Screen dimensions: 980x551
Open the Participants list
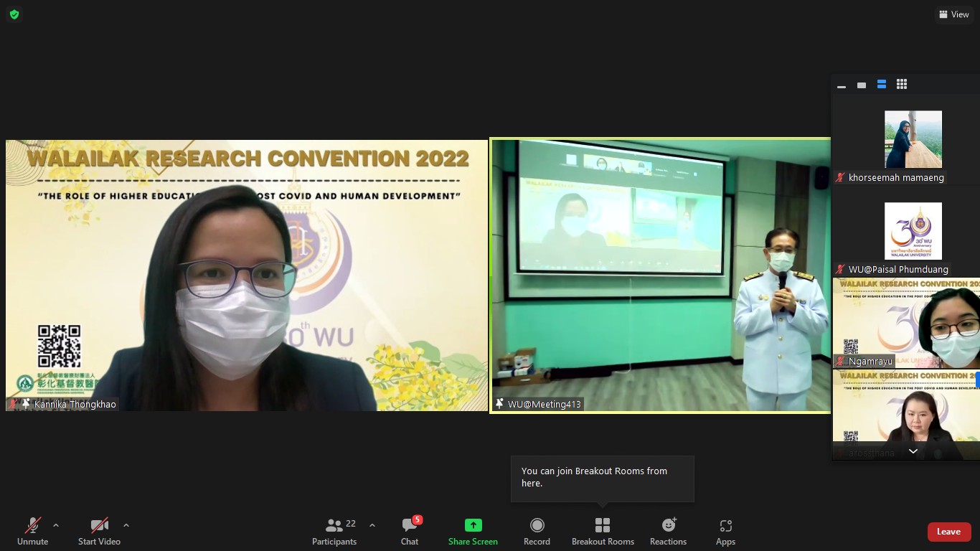334,532
